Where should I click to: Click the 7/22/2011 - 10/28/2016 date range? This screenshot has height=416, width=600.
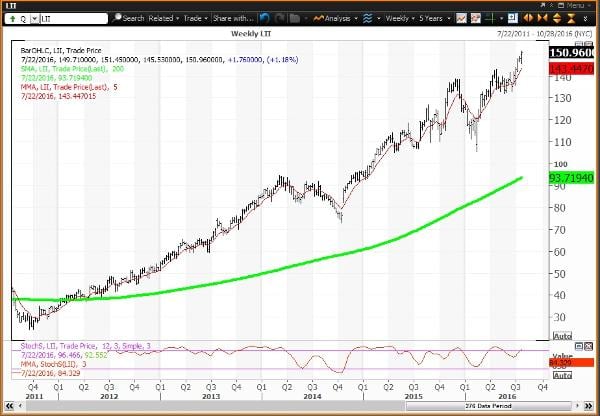pos(545,34)
